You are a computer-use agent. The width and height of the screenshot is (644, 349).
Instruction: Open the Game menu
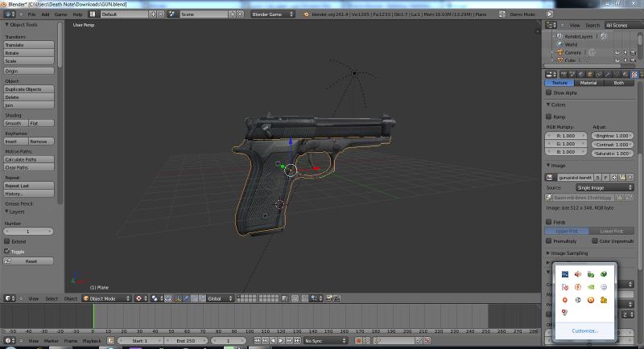(x=61, y=14)
